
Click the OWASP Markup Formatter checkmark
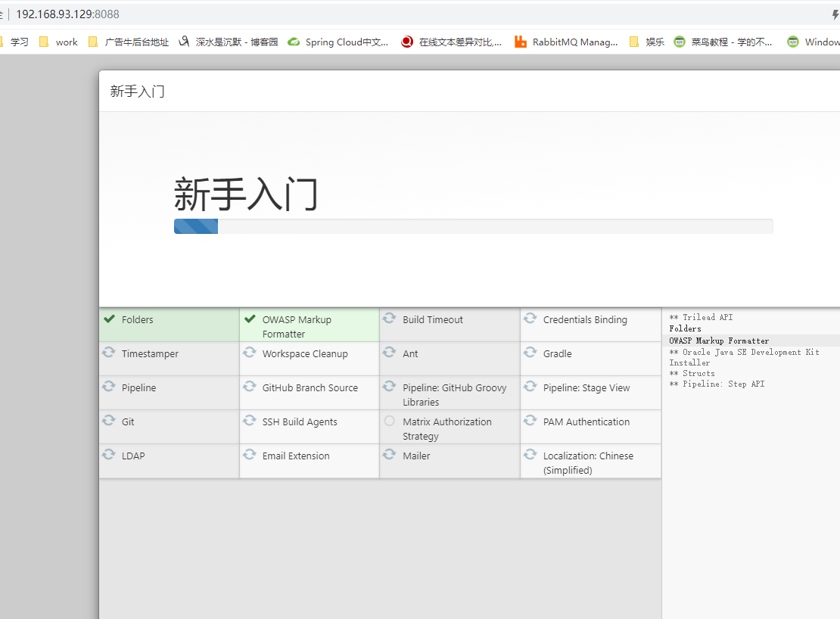(250, 319)
